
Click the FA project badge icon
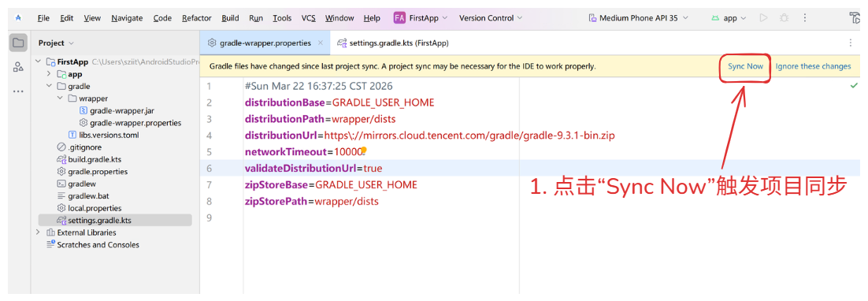(399, 17)
